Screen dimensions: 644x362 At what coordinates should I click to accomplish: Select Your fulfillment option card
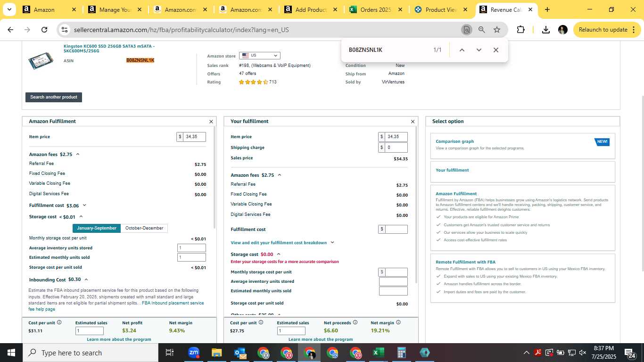522,172
